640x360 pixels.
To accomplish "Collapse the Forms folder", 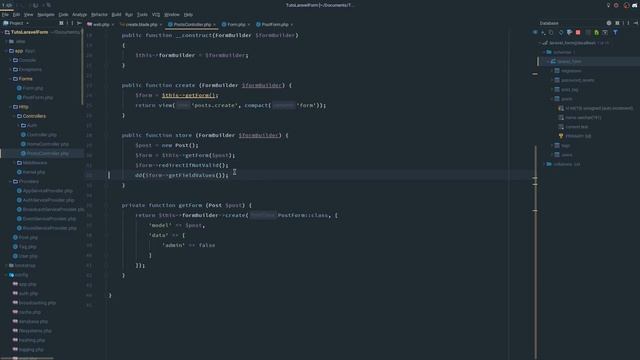I will tap(11, 79).
